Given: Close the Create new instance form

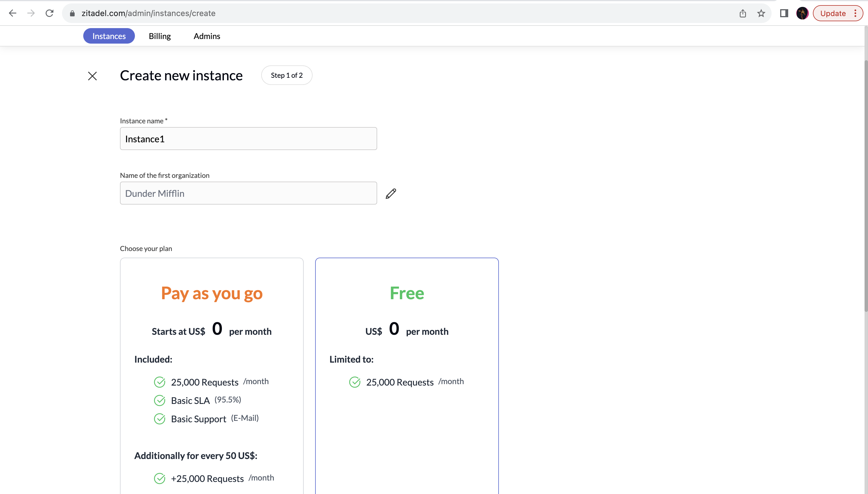Looking at the screenshot, I should (92, 76).
